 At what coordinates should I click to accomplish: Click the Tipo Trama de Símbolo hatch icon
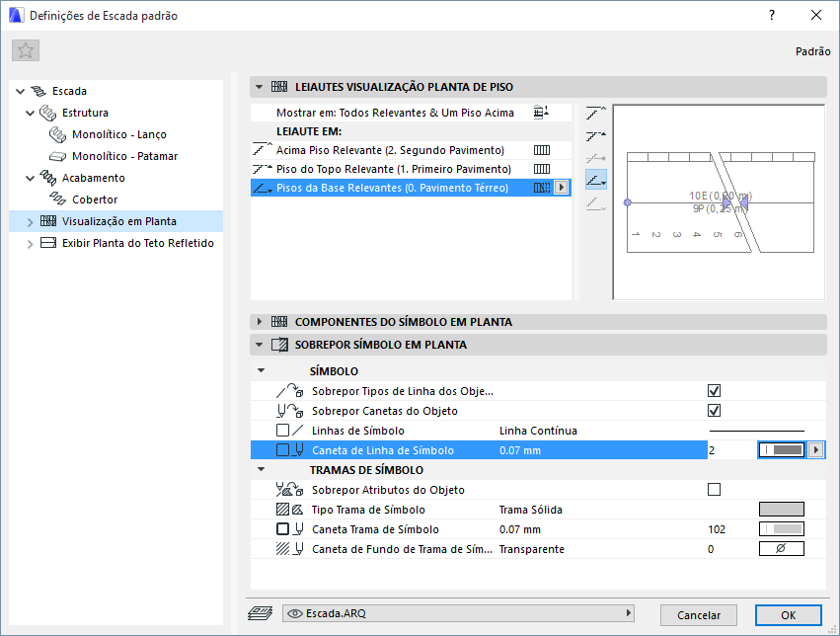(x=290, y=510)
